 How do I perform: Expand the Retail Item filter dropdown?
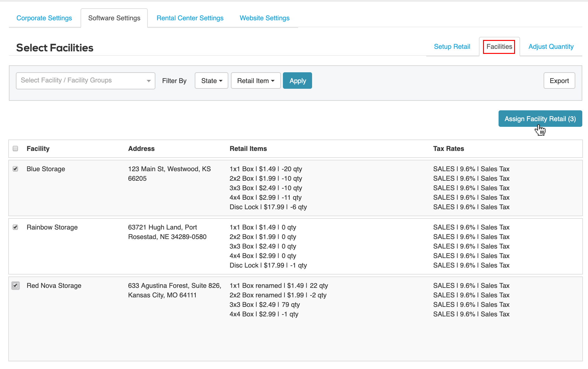click(256, 81)
